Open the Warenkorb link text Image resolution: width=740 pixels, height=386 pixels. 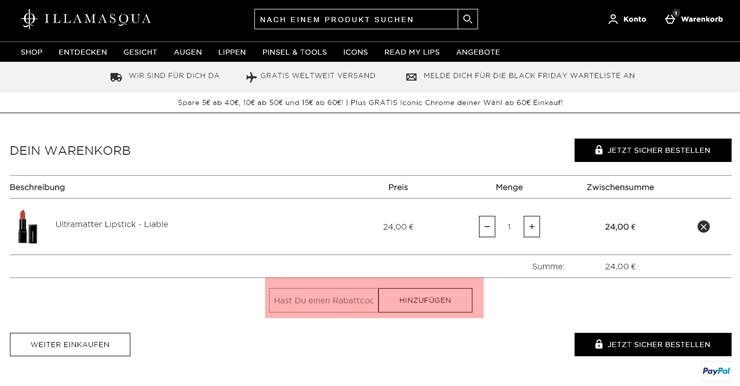tap(702, 19)
